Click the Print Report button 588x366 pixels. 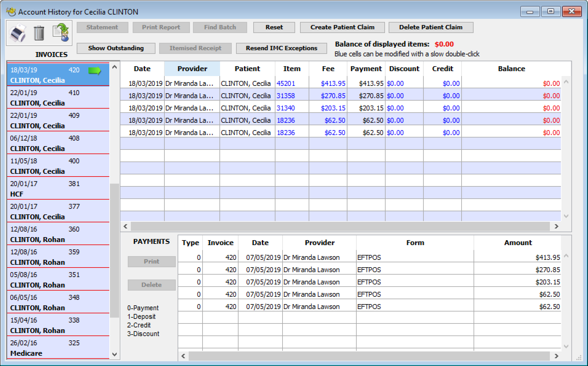(161, 27)
